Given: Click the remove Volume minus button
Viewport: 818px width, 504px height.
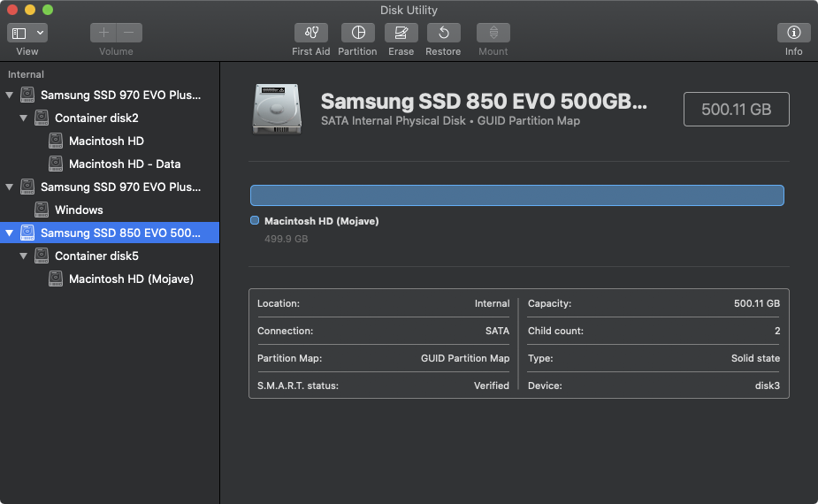Looking at the screenshot, I should [x=129, y=33].
